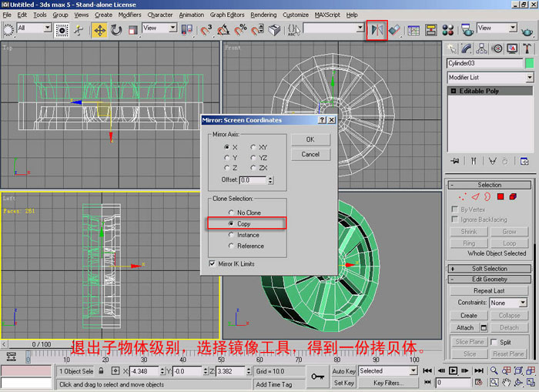Collapse the Edit Geometry rollout
Image resolution: width=539 pixels, height=392 pixels.
(490, 280)
